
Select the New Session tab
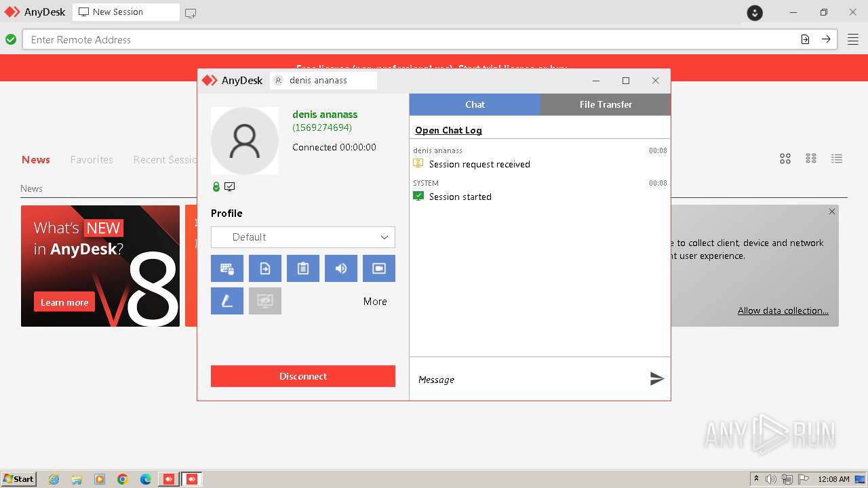point(126,12)
